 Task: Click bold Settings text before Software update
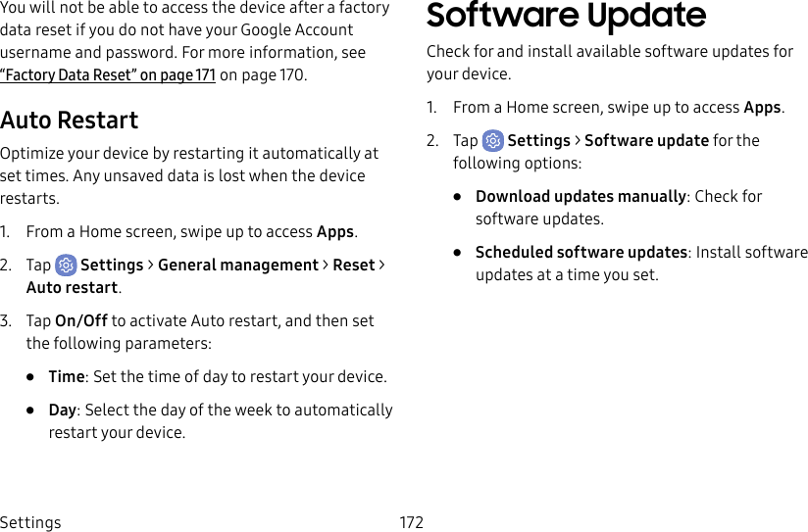(538, 141)
